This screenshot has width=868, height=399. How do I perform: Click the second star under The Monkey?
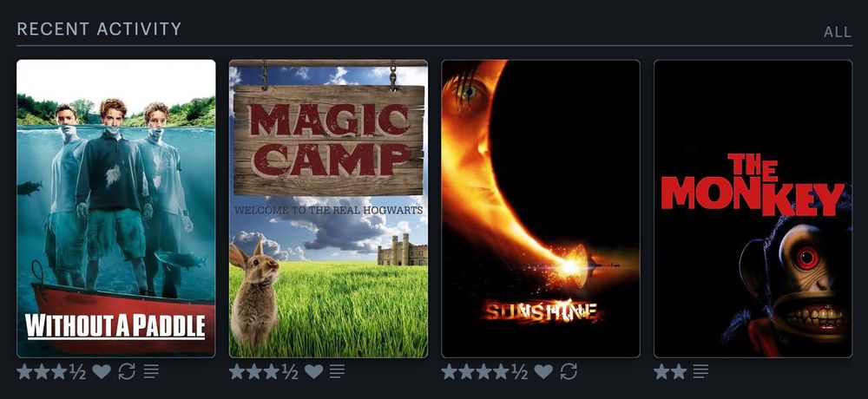[x=679, y=371]
